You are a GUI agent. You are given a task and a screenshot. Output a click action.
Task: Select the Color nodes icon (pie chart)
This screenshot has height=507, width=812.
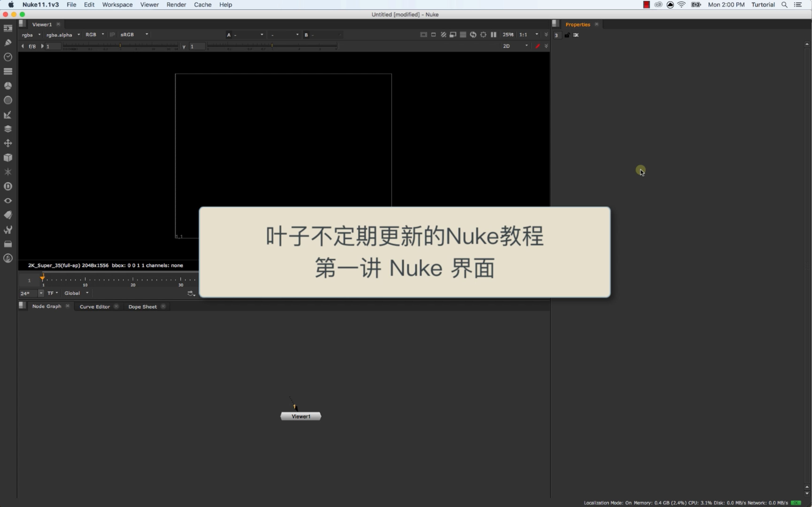(8, 85)
